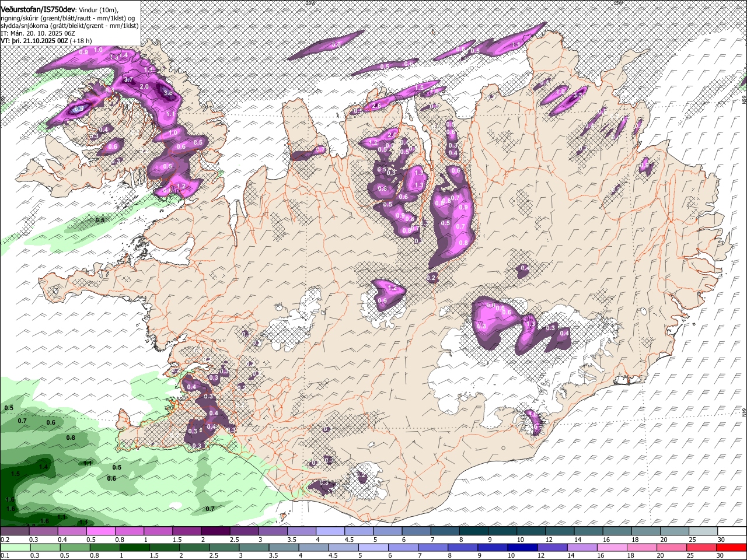
Task: Click the 'IT: Mán. 20. 10. 2025 06Z' line
Action: 38,33
